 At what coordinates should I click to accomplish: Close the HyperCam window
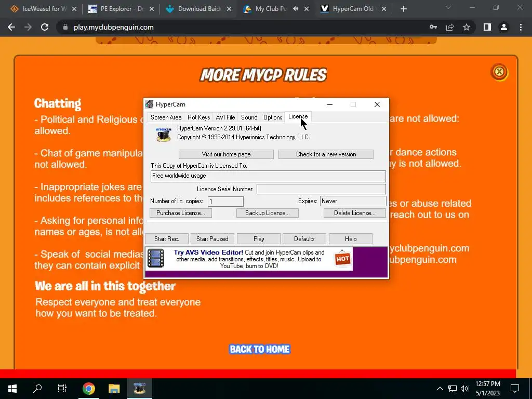377,104
